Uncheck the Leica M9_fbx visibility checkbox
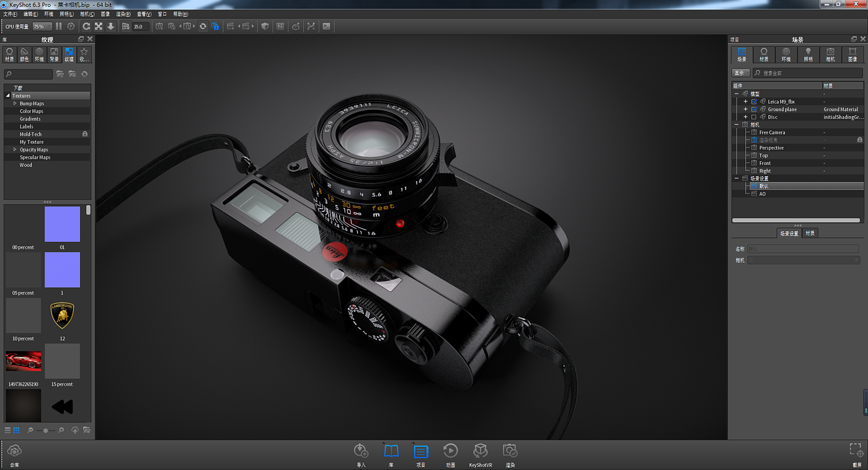Viewport: 868px width, 470px height. click(x=754, y=102)
